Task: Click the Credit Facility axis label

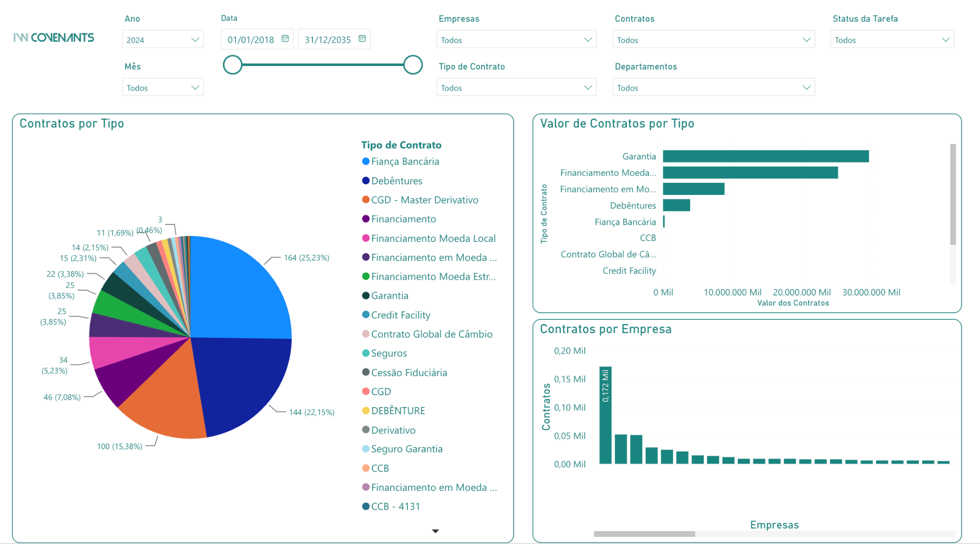Action: click(x=629, y=271)
